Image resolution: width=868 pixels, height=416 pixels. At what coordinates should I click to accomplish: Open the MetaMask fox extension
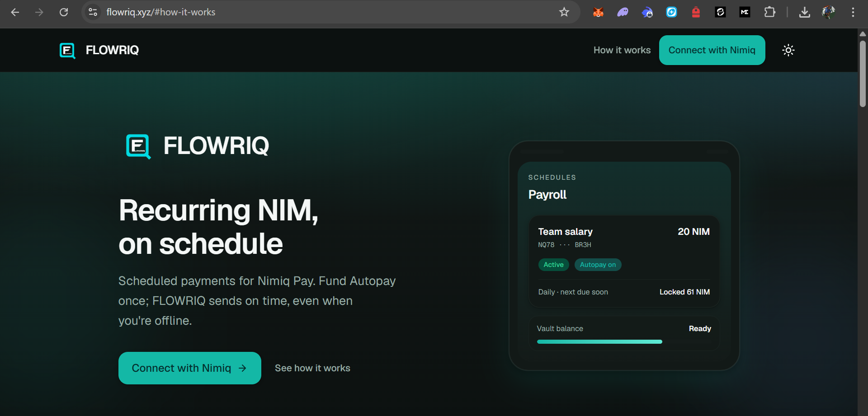pyautogui.click(x=598, y=12)
